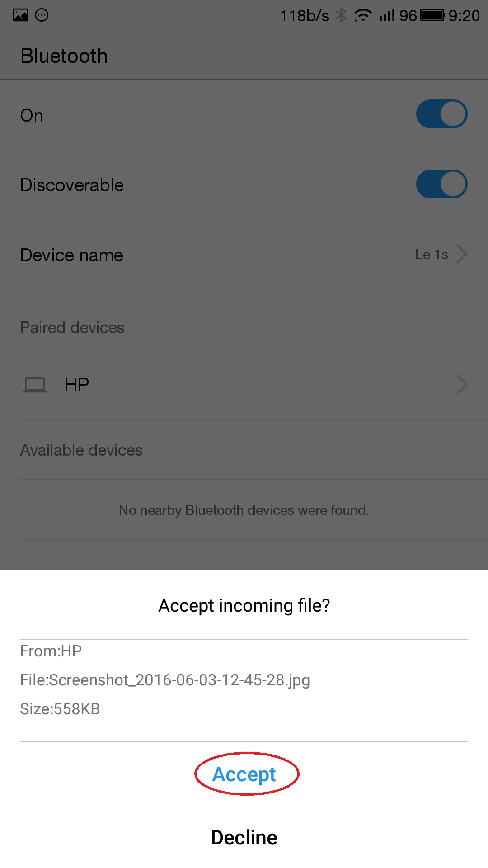Tap the Bluetooth status bar icon
488x868 pixels.
[341, 15]
